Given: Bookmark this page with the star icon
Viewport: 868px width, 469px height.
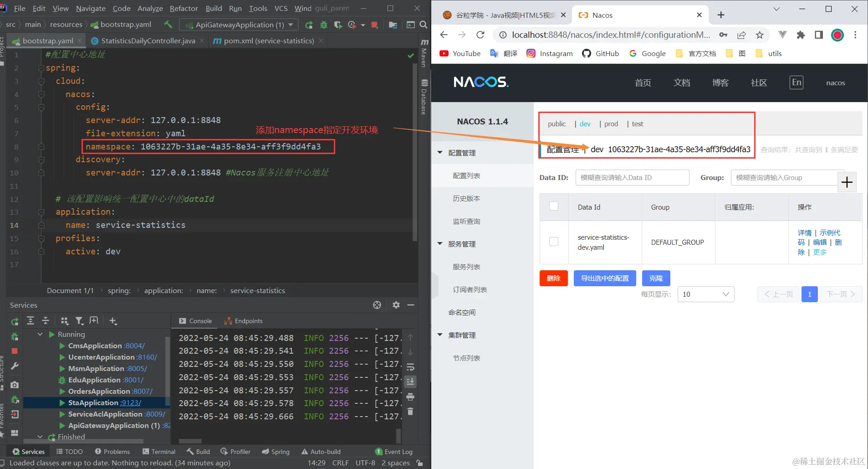Looking at the screenshot, I should [760, 35].
